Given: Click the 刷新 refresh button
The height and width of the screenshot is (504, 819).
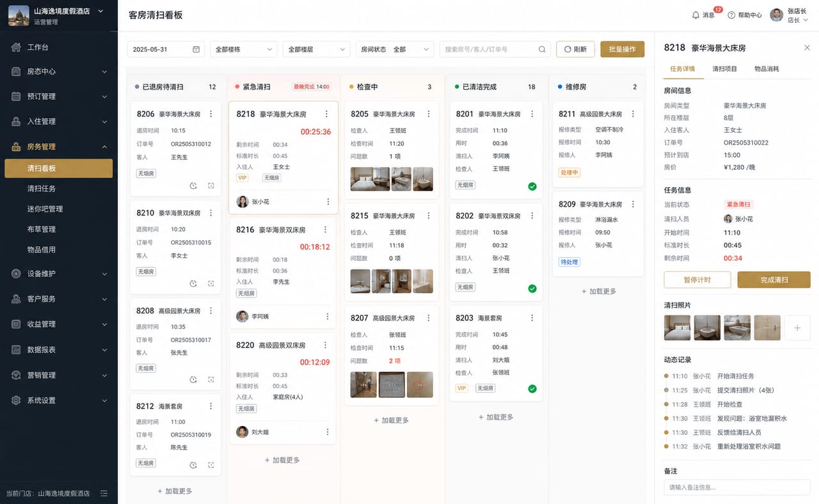Looking at the screenshot, I should pyautogui.click(x=575, y=49).
